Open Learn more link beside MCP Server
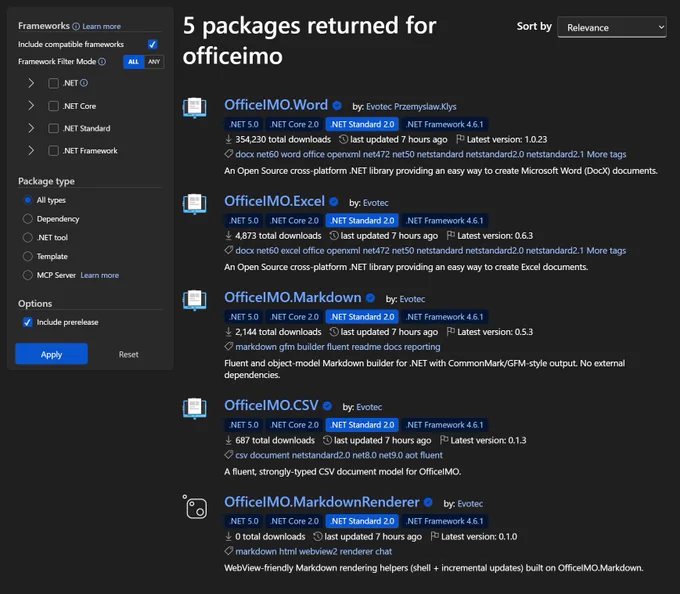 tap(99, 275)
